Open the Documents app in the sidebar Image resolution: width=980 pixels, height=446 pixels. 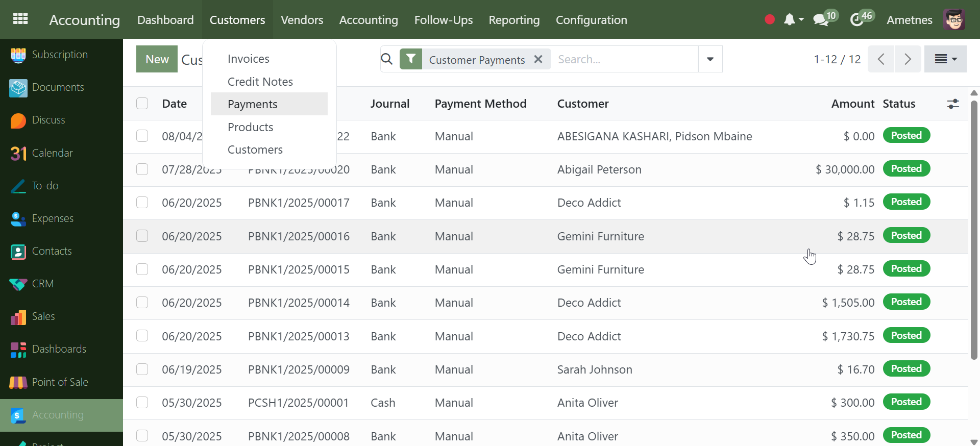58,87
